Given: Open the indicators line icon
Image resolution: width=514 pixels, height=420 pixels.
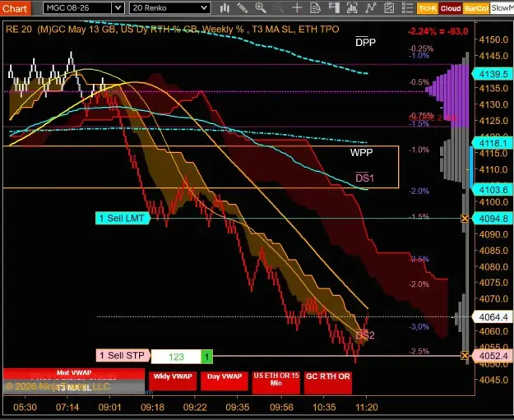Looking at the screenshot, I should click(x=370, y=8).
